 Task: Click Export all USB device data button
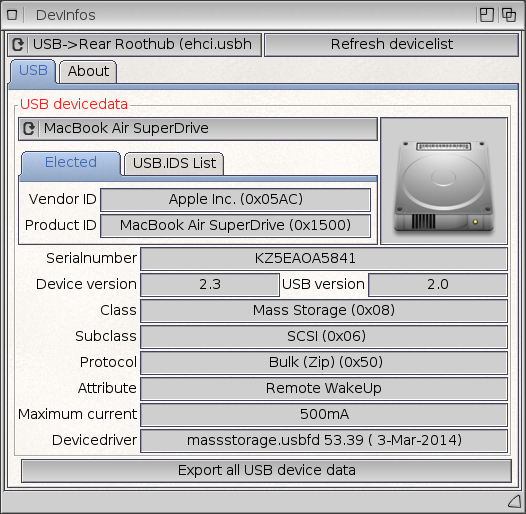point(266,471)
